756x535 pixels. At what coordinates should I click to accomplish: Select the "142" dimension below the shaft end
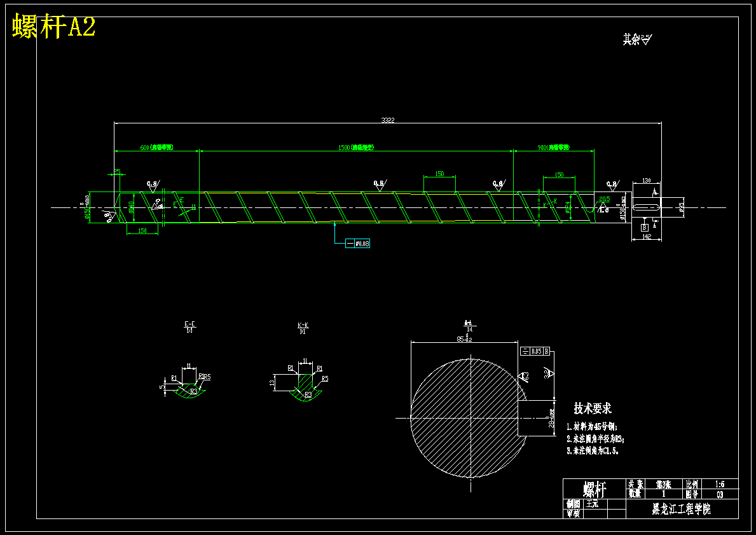tap(647, 237)
